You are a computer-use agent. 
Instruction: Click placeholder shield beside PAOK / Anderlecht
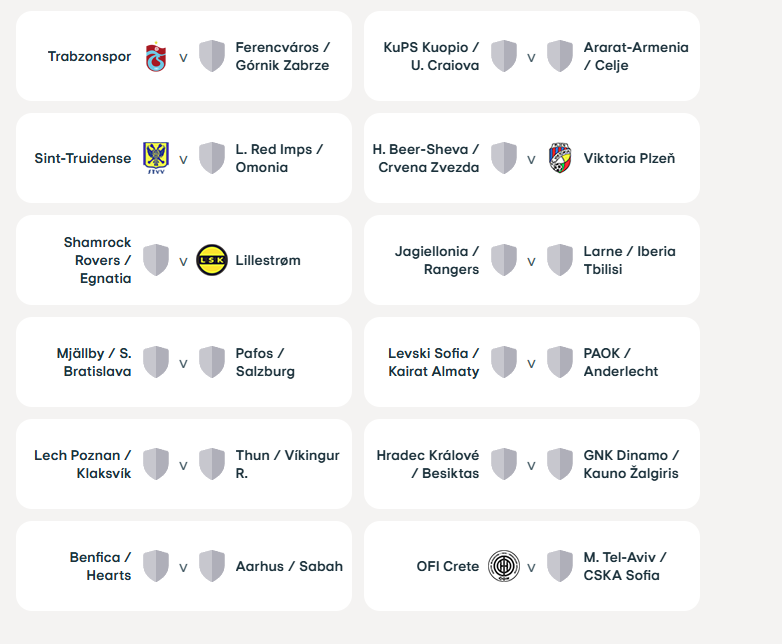(x=560, y=362)
